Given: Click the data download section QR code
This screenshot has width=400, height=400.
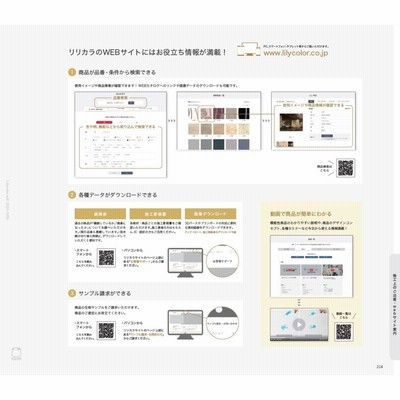Looking at the screenshot, I should pos(106,257).
